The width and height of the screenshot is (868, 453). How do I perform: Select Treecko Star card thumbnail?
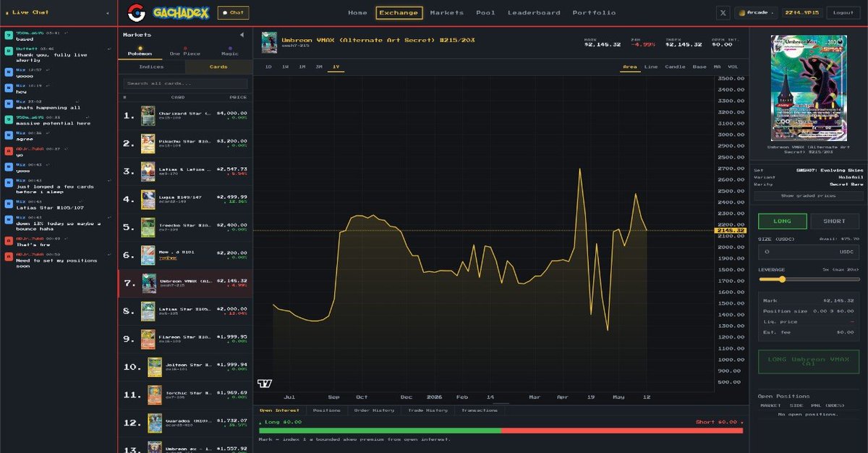point(148,226)
